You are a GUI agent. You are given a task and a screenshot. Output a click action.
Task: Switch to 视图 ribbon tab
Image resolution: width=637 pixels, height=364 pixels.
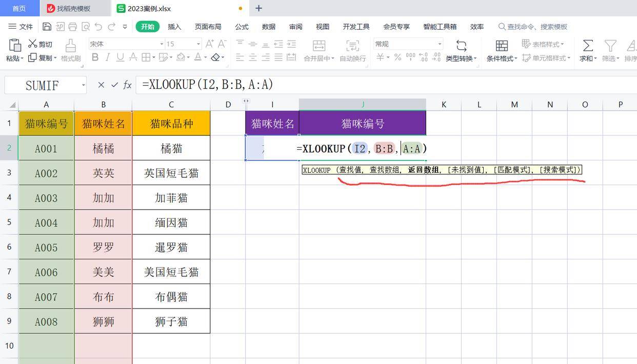pyautogui.click(x=322, y=27)
